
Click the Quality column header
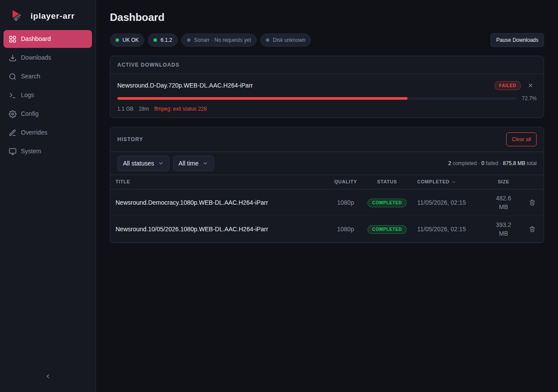[x=346, y=182]
